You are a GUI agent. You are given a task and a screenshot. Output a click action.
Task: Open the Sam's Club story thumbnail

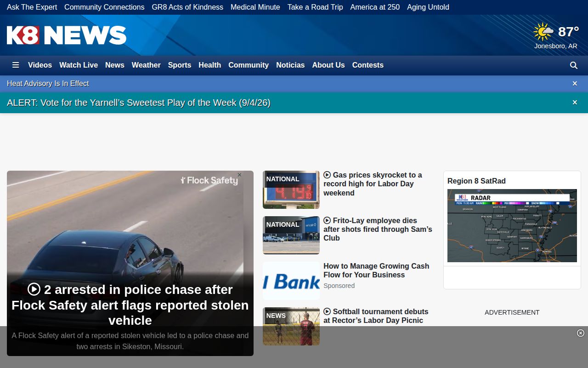[x=291, y=235]
